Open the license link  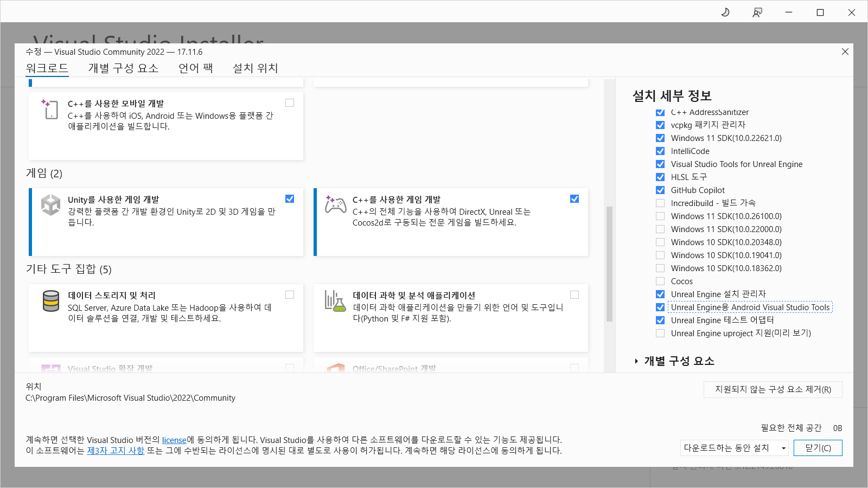pyautogui.click(x=174, y=440)
